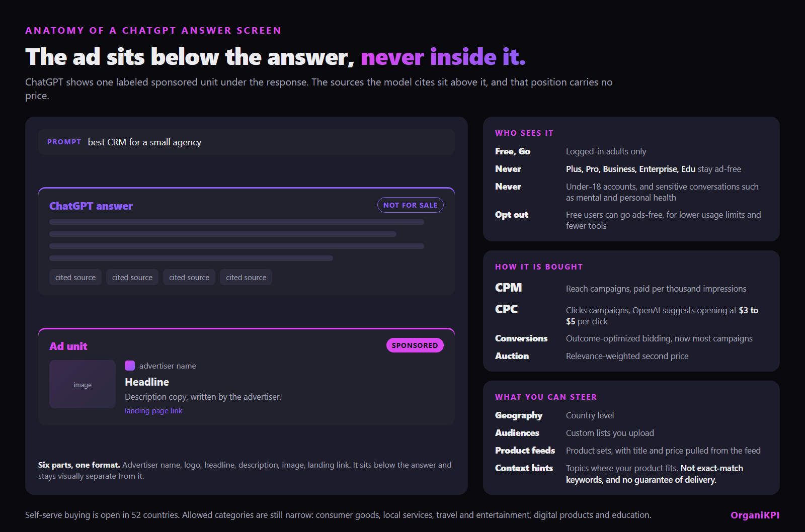805x532 pixels.
Task: Click the 'Six parts, one format.' caption
Action: (79, 465)
